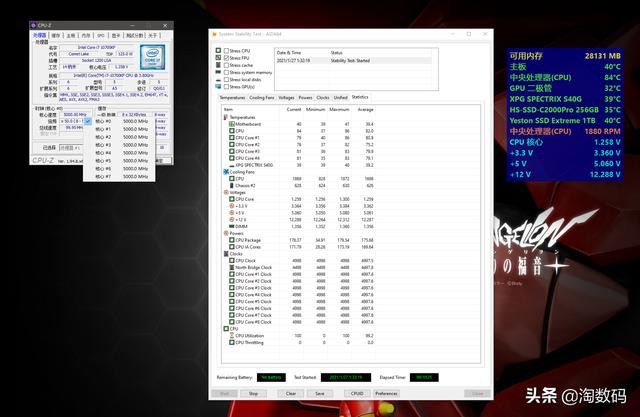The width and height of the screenshot is (640, 417).
Task: Click the Motherboard row icon in Statistics
Action: pos(232,124)
